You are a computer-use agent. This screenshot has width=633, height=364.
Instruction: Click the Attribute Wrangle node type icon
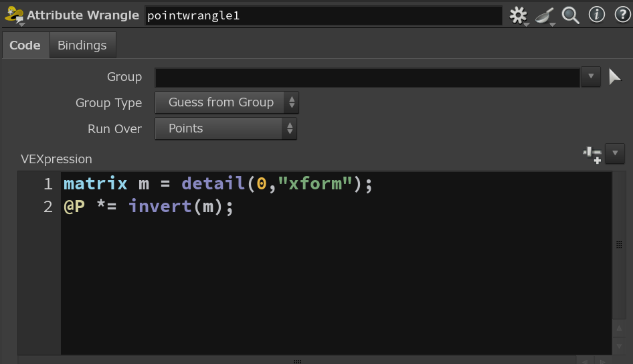click(x=13, y=15)
